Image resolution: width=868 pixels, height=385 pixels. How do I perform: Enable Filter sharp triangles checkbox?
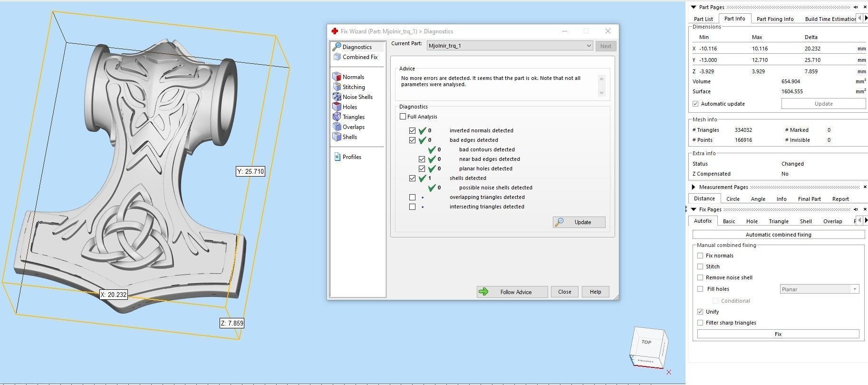point(700,323)
